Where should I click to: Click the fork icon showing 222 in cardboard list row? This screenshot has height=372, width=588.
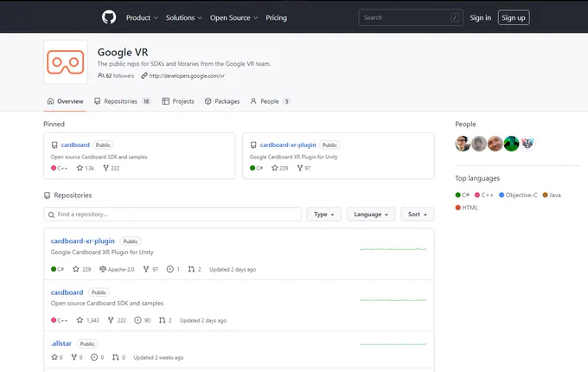[111, 320]
